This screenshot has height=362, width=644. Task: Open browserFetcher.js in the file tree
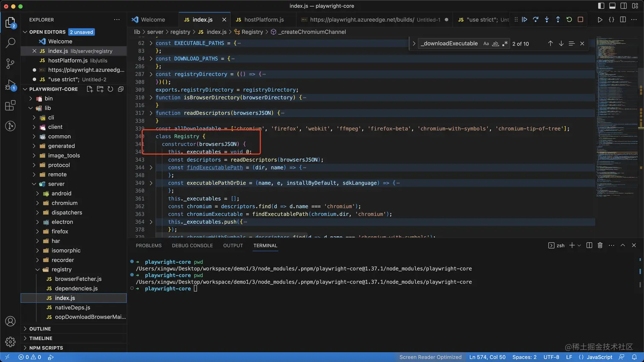tap(78, 279)
